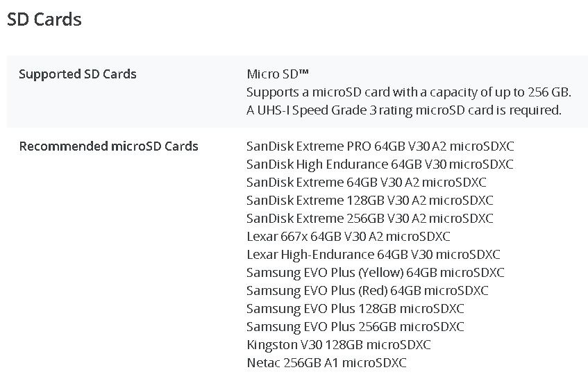
Task: Click Kingston V30 128GB microSDXC line
Action: point(339,344)
